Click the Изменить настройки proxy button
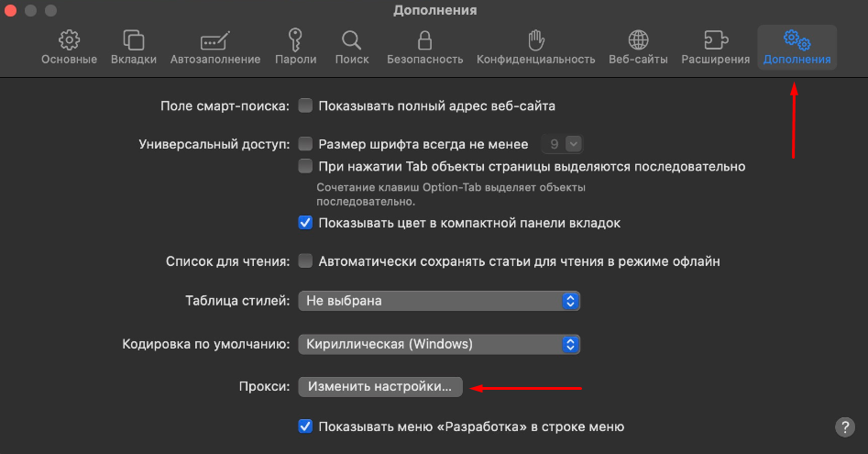This screenshot has height=454, width=868. [x=379, y=386]
